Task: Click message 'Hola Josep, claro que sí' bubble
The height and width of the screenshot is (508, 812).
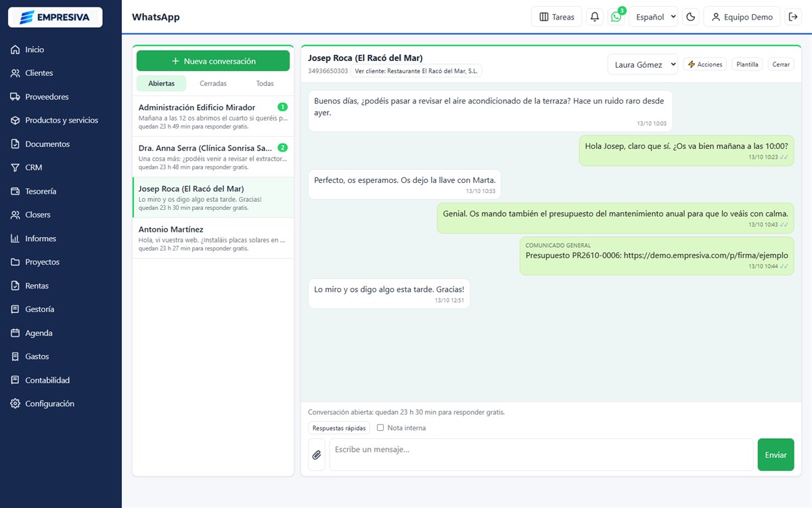Action: [x=686, y=150]
